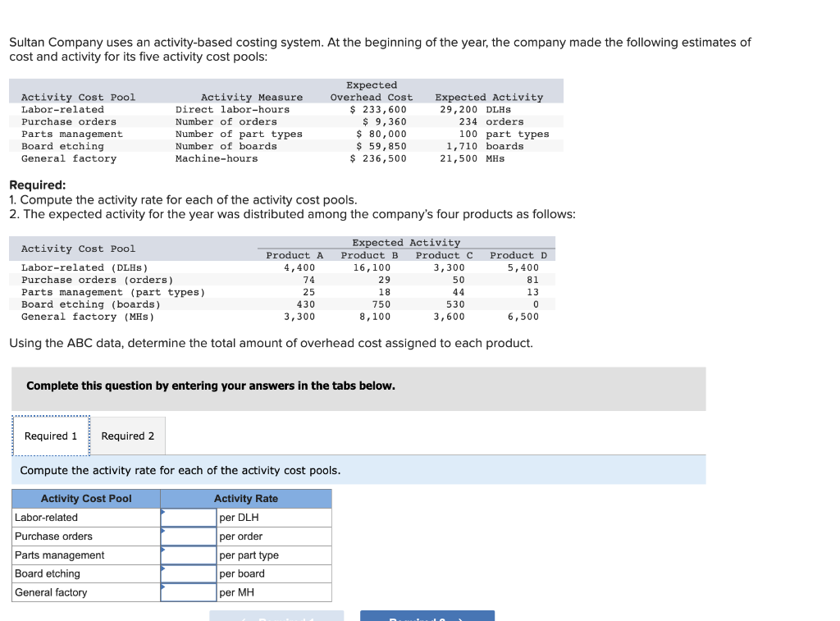840x621 pixels.
Task: Click the hint marker on General factory input
Action: tap(164, 586)
